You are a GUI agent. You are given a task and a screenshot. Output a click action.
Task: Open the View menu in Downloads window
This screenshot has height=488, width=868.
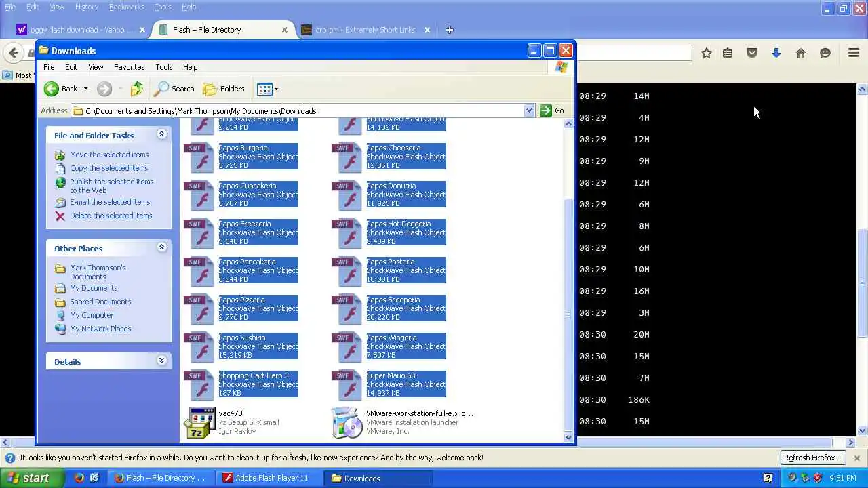96,67
